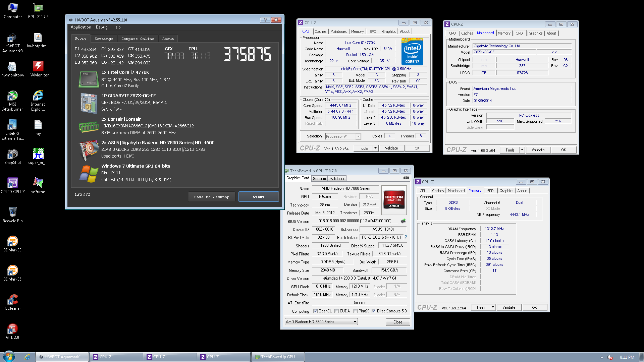Open the hwbotprime desktop file

coord(38,40)
